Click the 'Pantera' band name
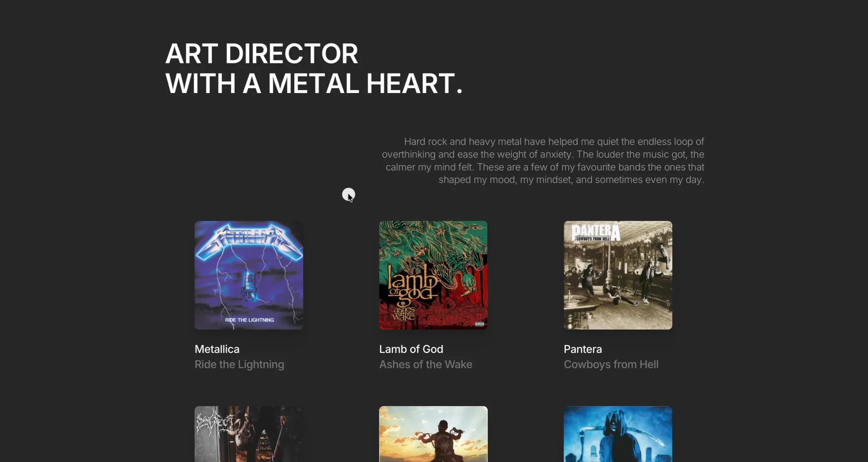The width and height of the screenshot is (868, 462). coord(582,349)
